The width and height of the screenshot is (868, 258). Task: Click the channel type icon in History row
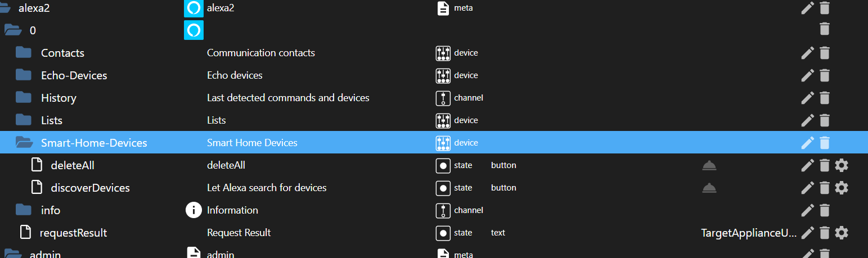(443, 98)
